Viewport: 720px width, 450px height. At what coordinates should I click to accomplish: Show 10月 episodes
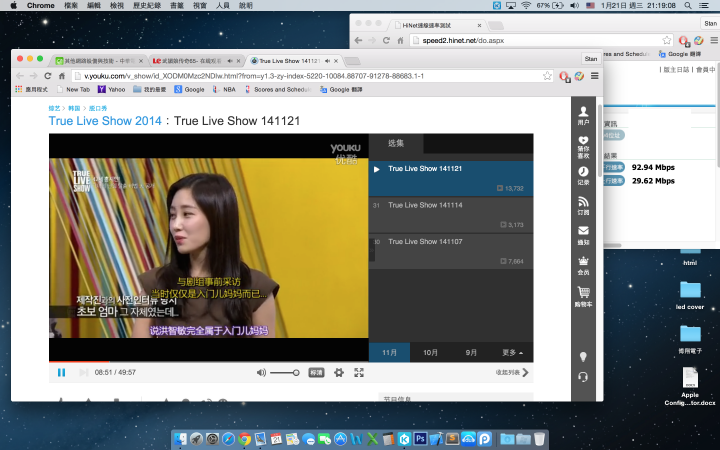tap(430, 352)
